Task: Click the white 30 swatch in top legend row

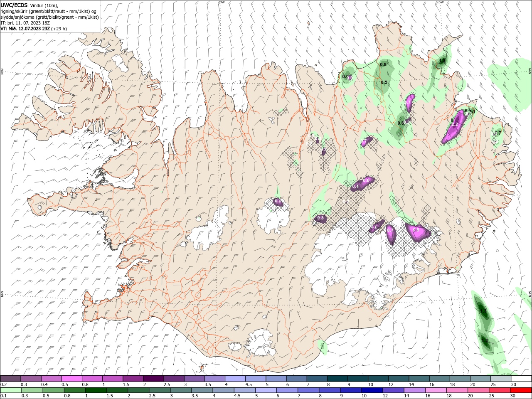Action: tap(521, 379)
